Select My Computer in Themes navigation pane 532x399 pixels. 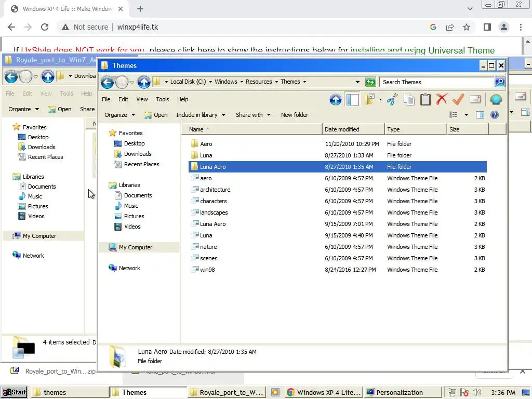(136, 247)
